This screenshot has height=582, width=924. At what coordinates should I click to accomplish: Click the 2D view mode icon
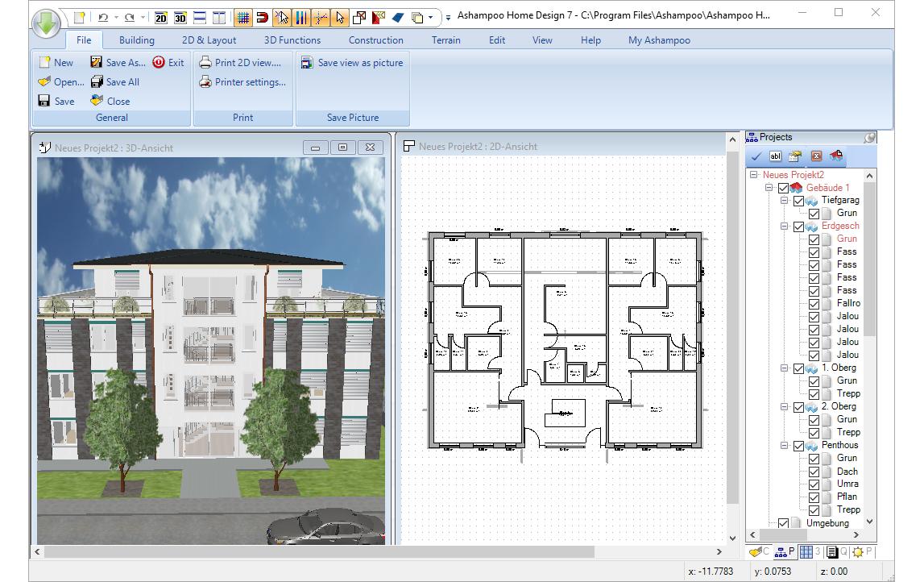pyautogui.click(x=160, y=17)
